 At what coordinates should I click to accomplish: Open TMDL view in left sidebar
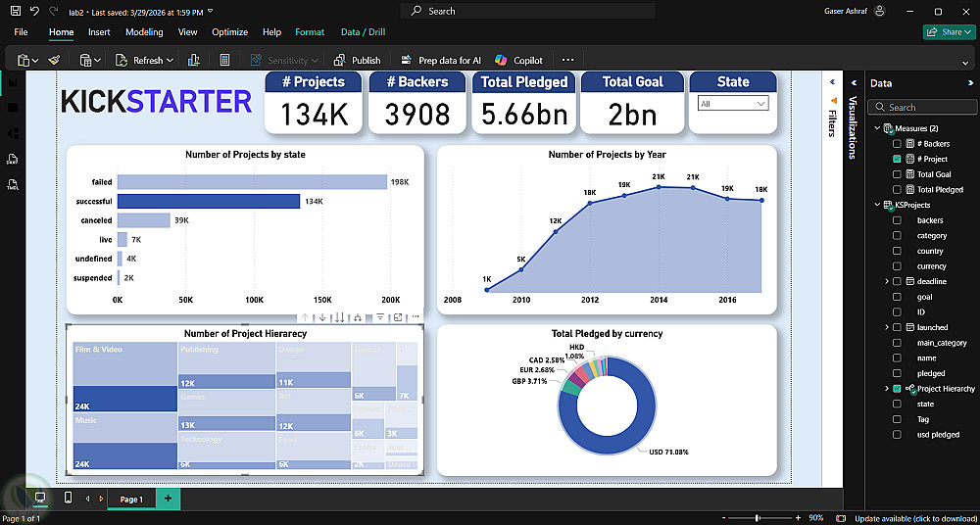[x=13, y=184]
